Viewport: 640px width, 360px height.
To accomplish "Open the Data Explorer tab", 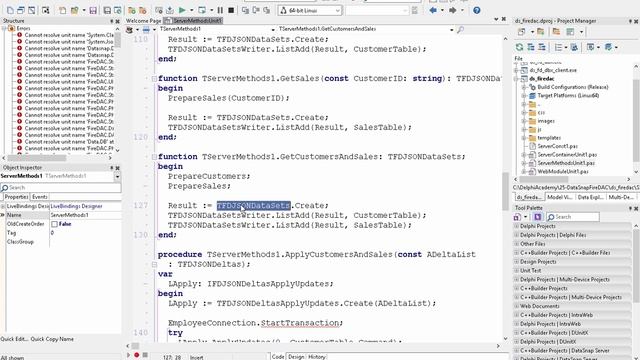I will click(x=590, y=197).
